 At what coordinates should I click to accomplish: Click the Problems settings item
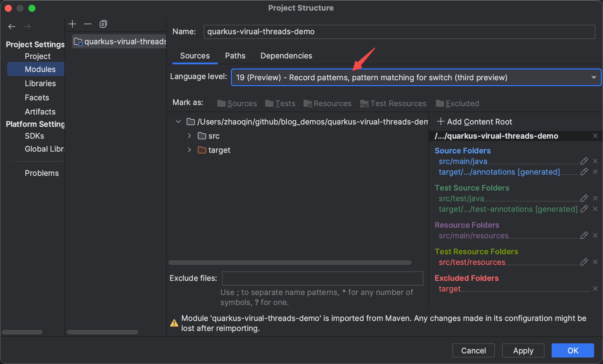tap(42, 173)
